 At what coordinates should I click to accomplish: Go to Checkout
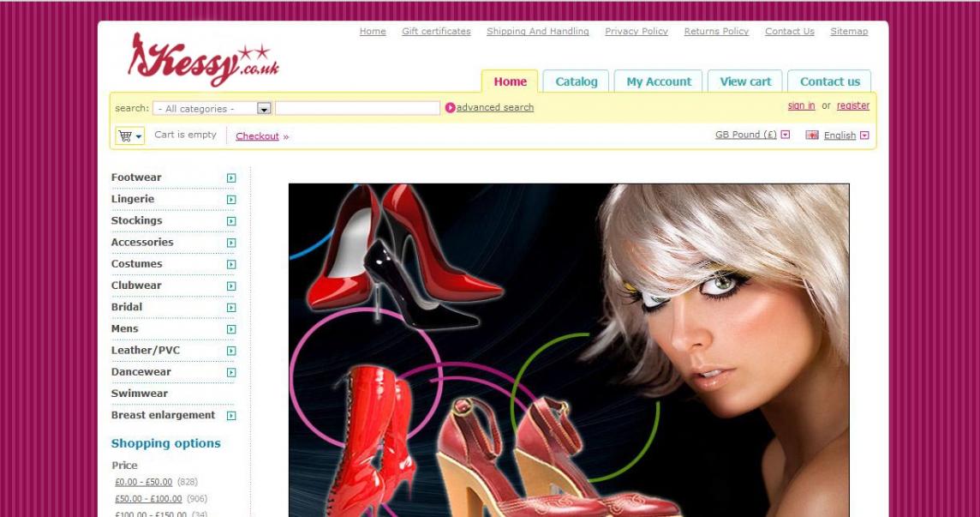pos(257,136)
